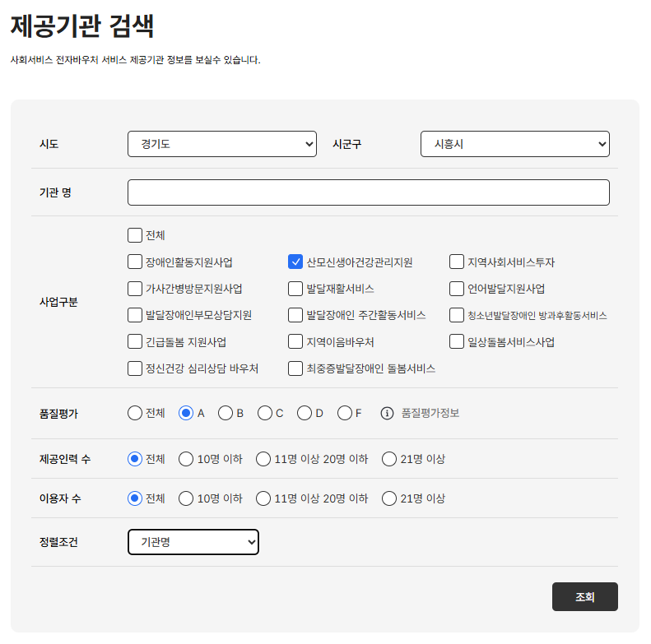This screenshot has height=644, width=651.
Task: Check the 발달재활서비스 checkbox
Action: [x=295, y=289]
